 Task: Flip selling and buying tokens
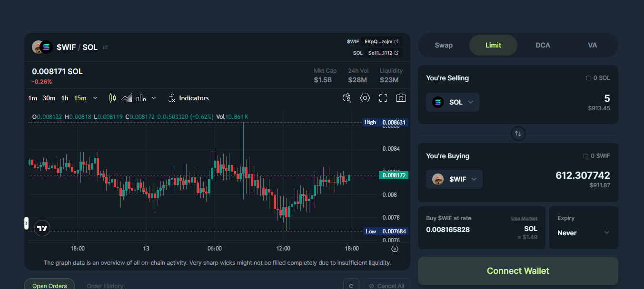518,134
